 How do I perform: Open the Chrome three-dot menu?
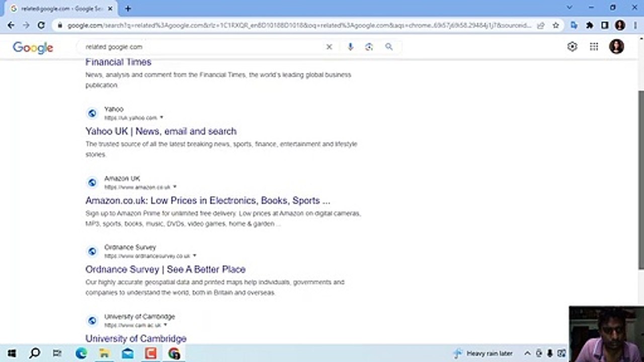pyautogui.click(x=635, y=25)
